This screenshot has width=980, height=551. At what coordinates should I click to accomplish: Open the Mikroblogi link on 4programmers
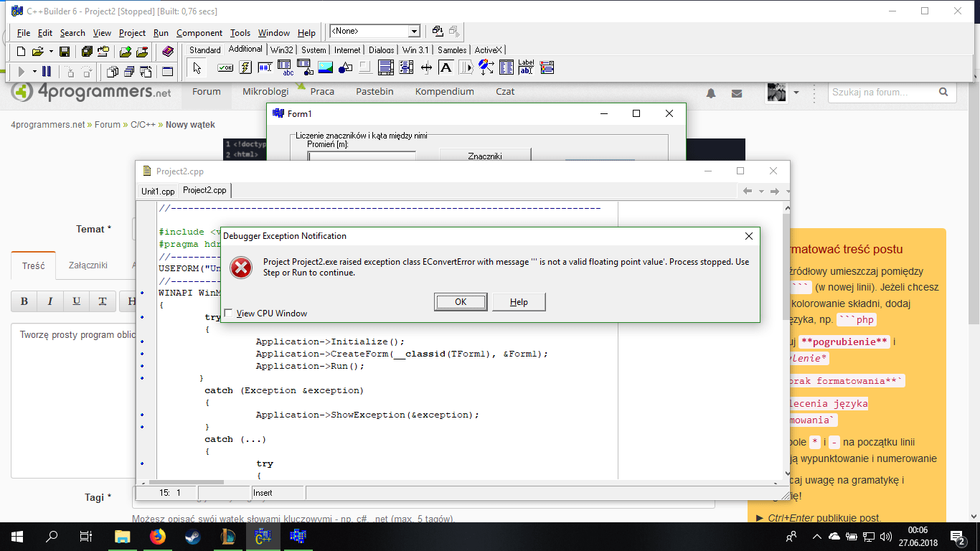(265, 92)
